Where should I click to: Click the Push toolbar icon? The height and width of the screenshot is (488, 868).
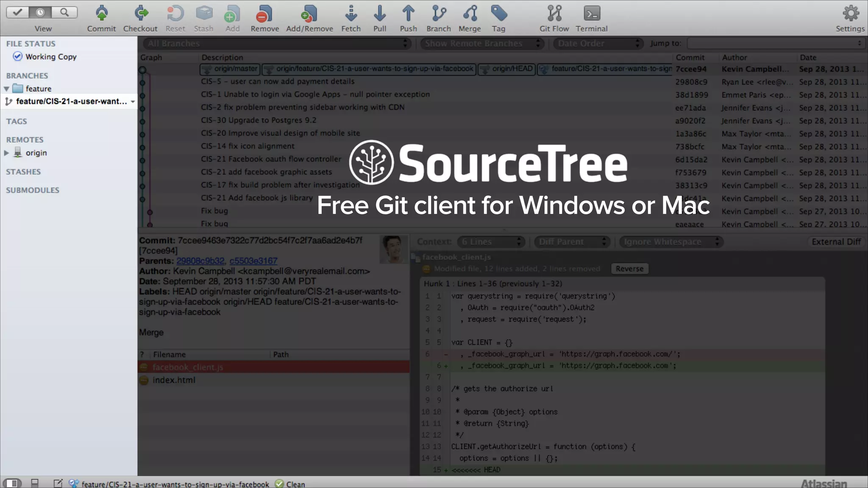409,14
